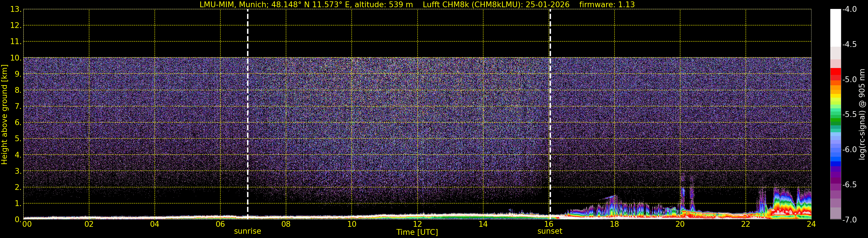Pick the dark blue band on color bar
This screenshot has height=238, width=868.
tap(835, 164)
